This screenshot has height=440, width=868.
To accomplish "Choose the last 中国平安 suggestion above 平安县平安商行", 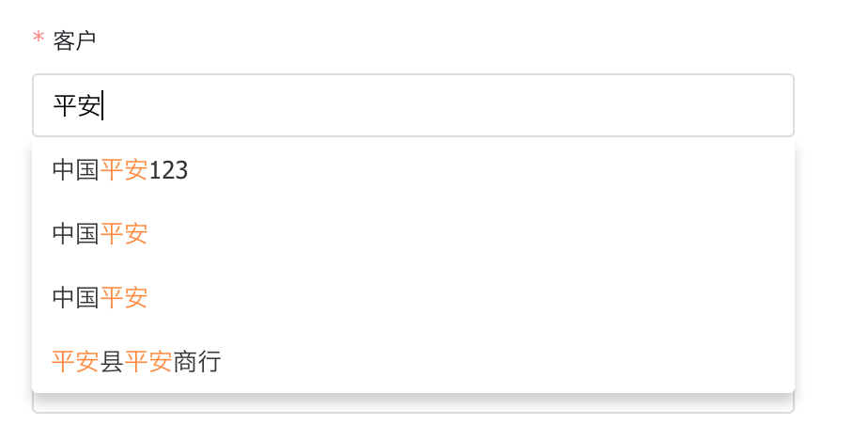I will coord(413,298).
